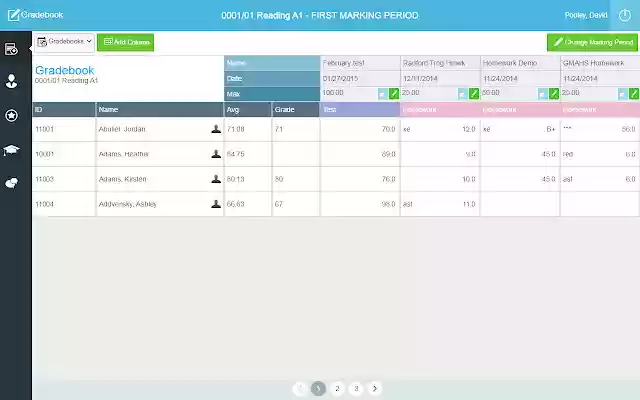Sort by the Grade column header
Image resolution: width=640 pixels, height=400 pixels.
pos(296,109)
